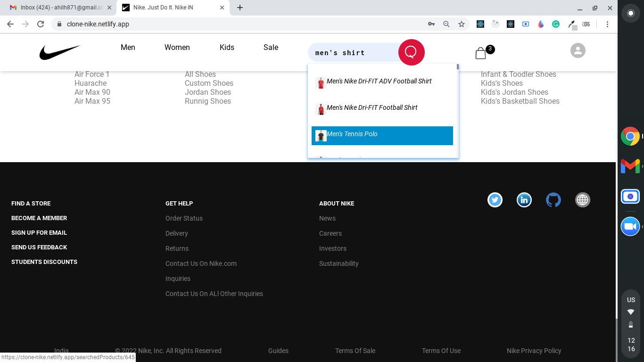
Task: Click SIGN UP FOR EMAIL
Action: tap(39, 232)
